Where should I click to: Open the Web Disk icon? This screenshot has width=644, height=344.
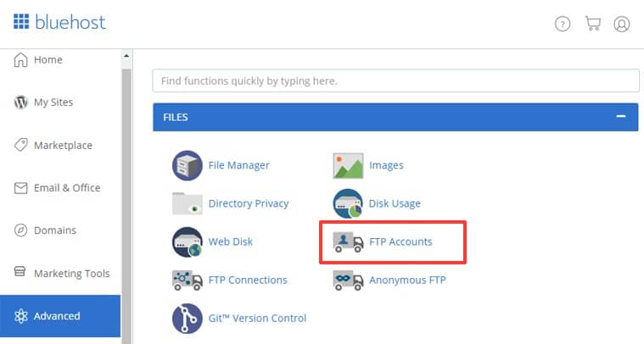(187, 241)
